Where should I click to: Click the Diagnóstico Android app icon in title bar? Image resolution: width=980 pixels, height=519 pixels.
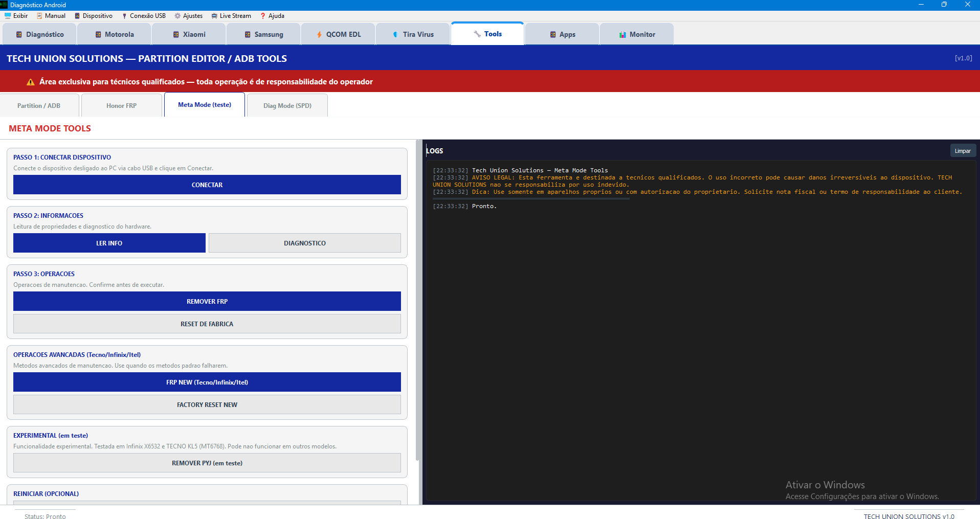coord(4,5)
